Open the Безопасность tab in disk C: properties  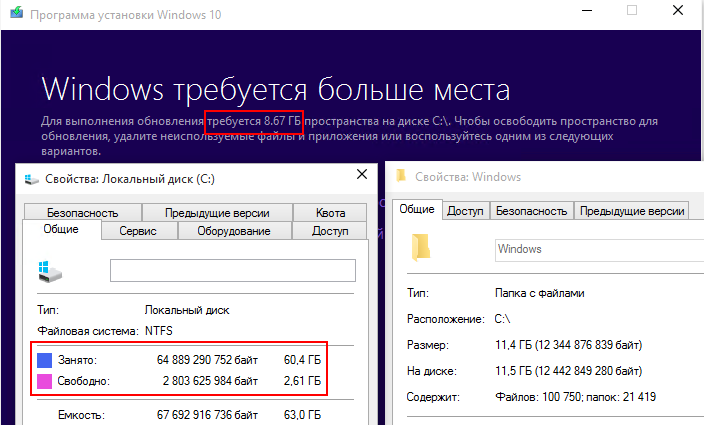coord(83,213)
